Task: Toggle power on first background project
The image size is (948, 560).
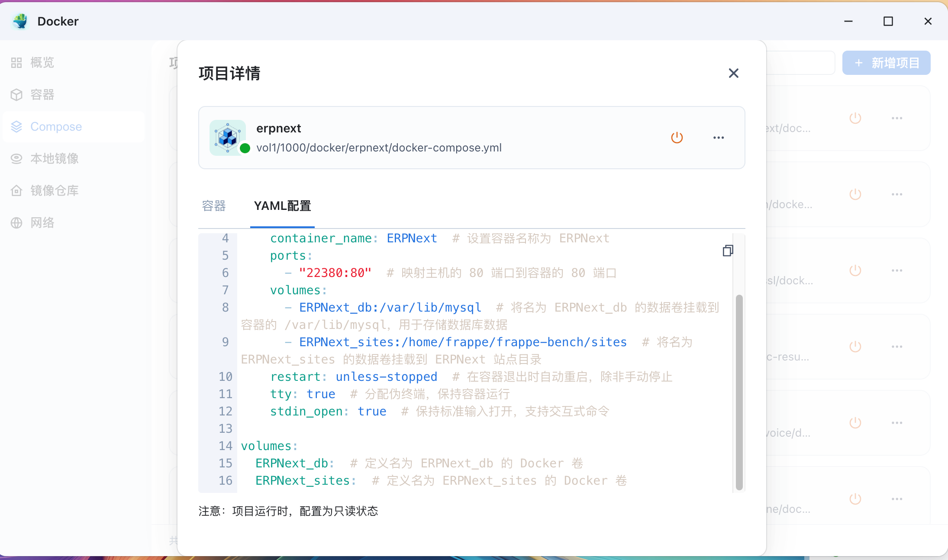Action: click(x=855, y=118)
